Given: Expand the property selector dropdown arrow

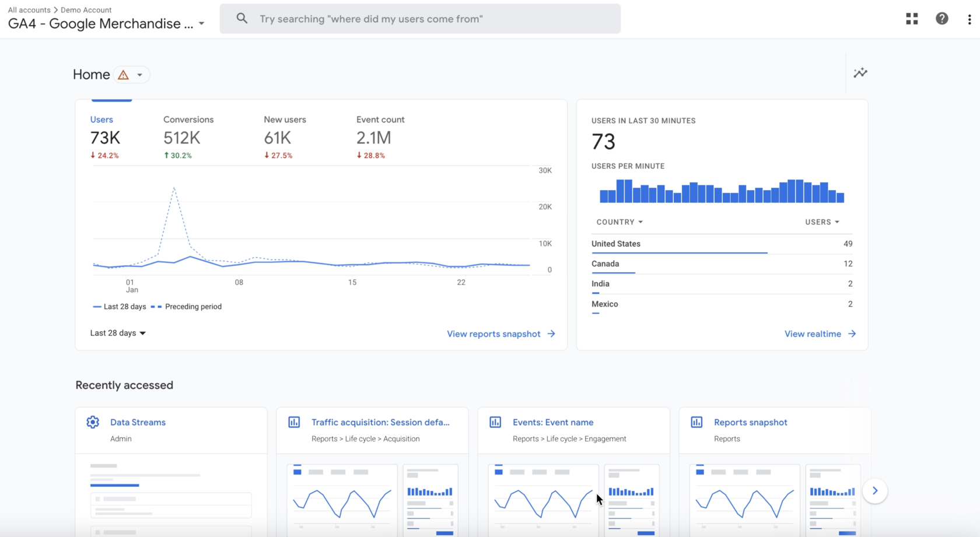Looking at the screenshot, I should point(201,24).
